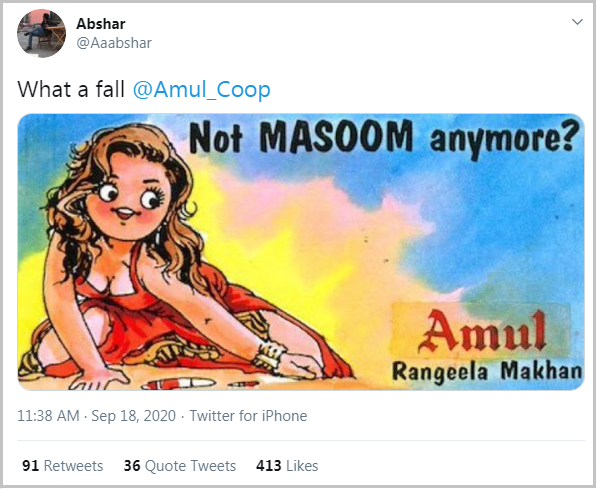Select the 'What a fall' tweet text

coord(71,90)
